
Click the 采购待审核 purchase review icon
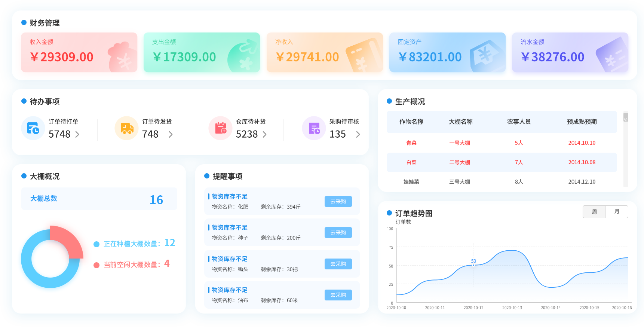[314, 128]
